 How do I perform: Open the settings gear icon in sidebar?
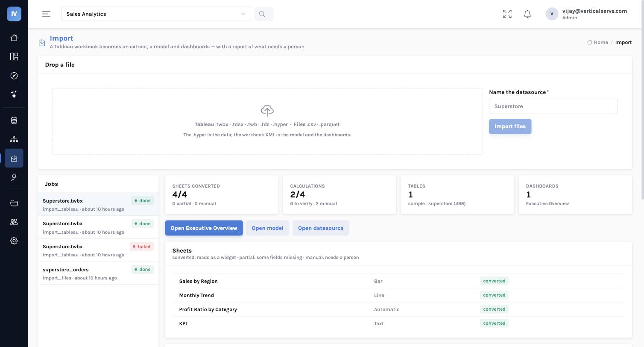pos(14,241)
